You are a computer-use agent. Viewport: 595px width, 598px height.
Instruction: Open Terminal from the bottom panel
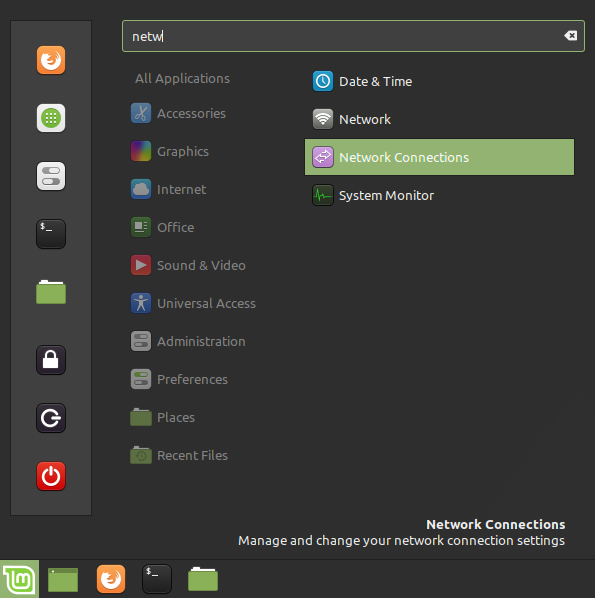point(157,579)
